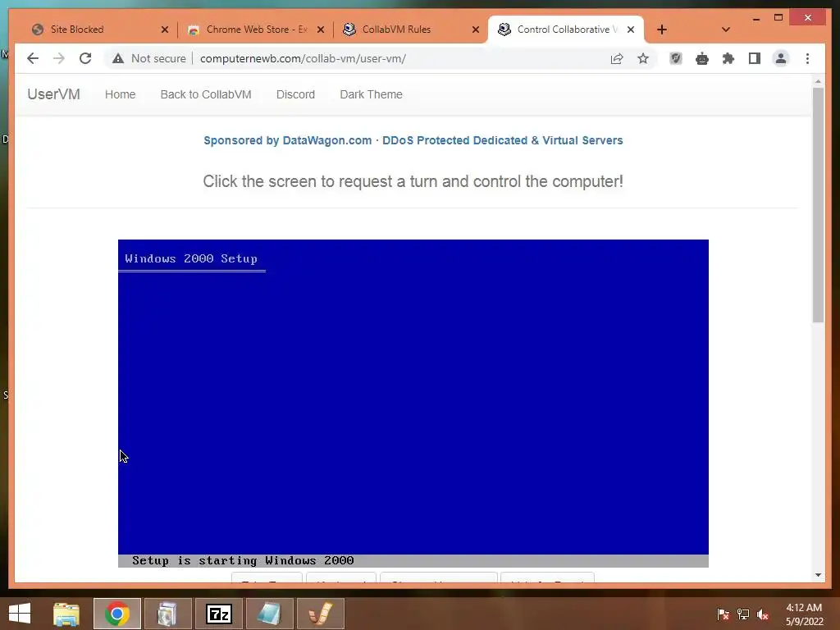840x630 pixels.
Task: Open the film-strip media taskbar icon
Action: coord(321,614)
